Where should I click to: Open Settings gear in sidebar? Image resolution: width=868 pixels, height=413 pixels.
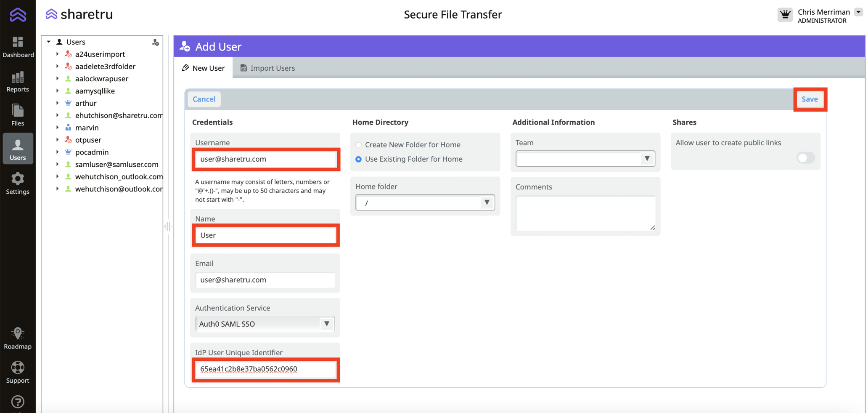[18, 183]
